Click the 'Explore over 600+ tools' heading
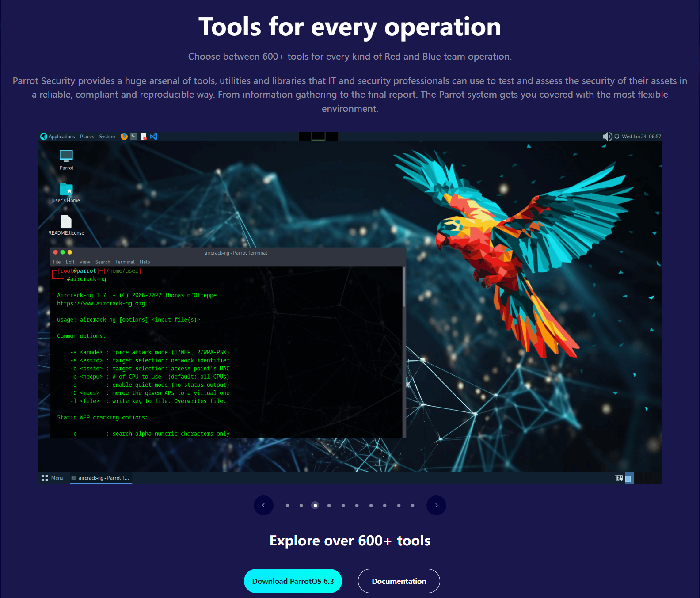 click(x=350, y=541)
